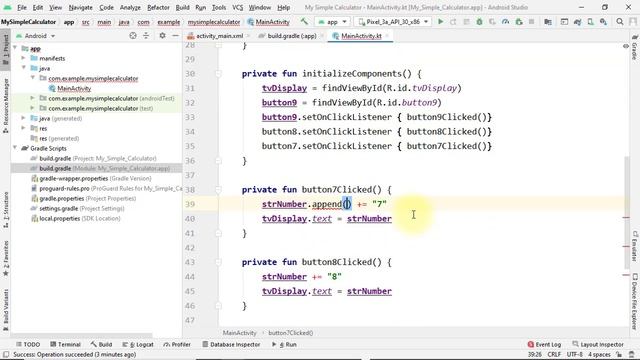
Task: Expand the java (generated) folder
Action: [x=24, y=118]
